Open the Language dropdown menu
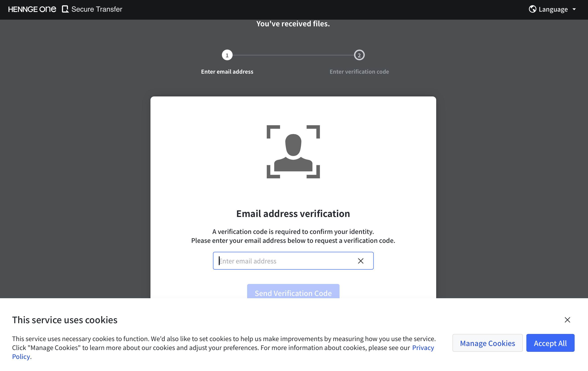The height and width of the screenshot is (371, 588). 552,9
